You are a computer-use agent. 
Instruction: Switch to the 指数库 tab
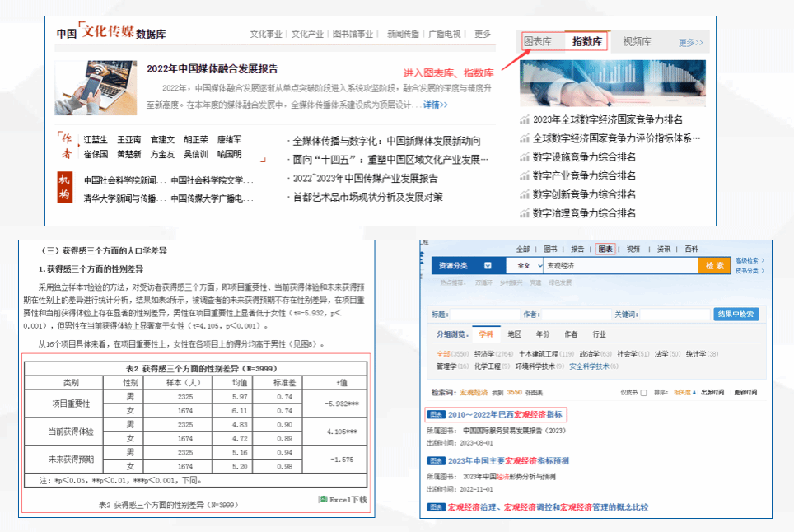coord(587,42)
